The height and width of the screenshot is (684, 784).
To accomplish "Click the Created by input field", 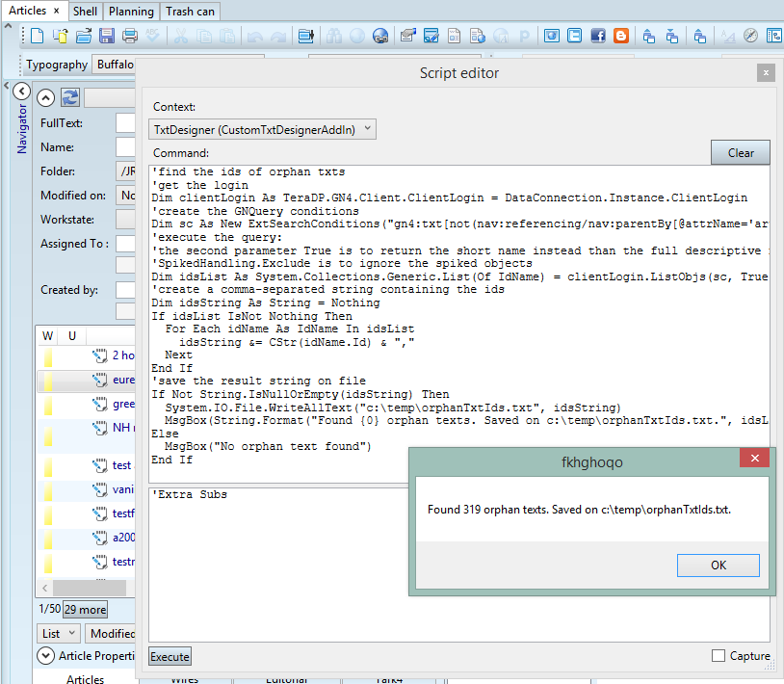I will click(x=125, y=290).
